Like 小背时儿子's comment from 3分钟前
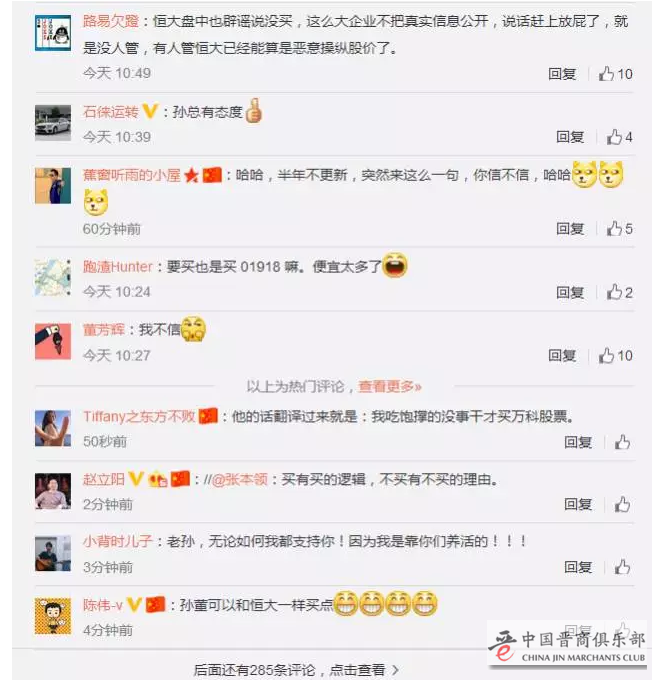Image resolution: width=657 pixels, height=680 pixels. tap(622, 567)
